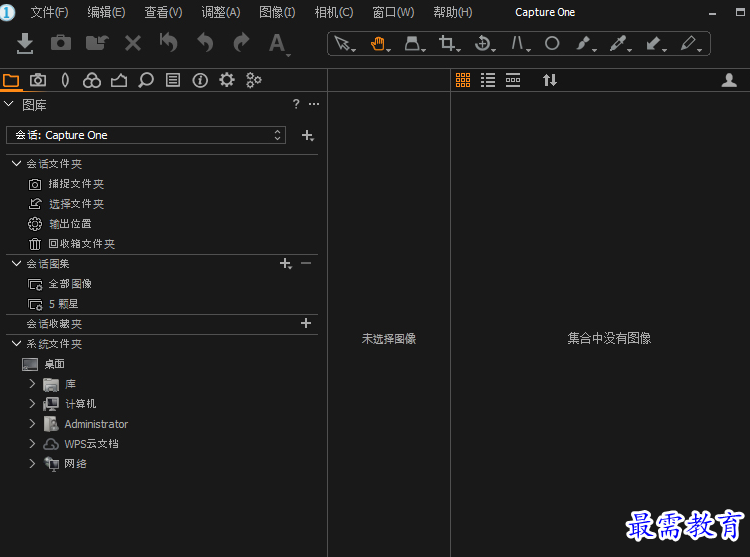
Task: Open the 调整(A) menu
Action: coord(221,12)
